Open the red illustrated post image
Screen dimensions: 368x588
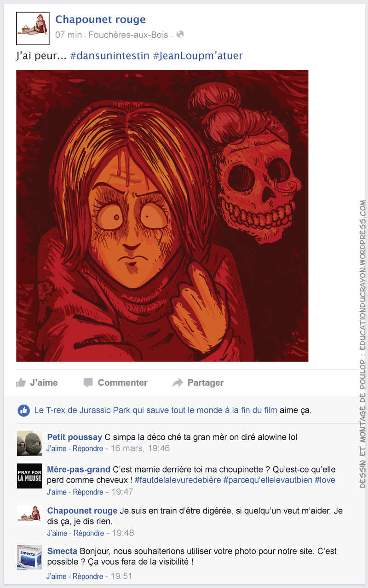point(162,215)
